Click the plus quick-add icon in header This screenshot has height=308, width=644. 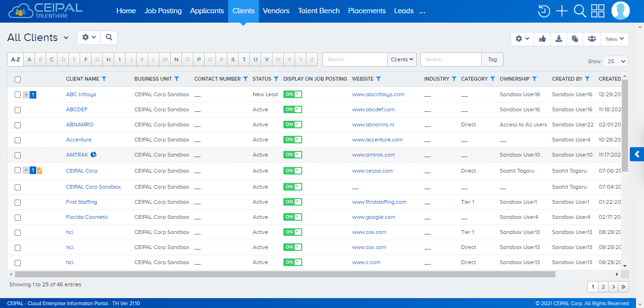pos(562,10)
